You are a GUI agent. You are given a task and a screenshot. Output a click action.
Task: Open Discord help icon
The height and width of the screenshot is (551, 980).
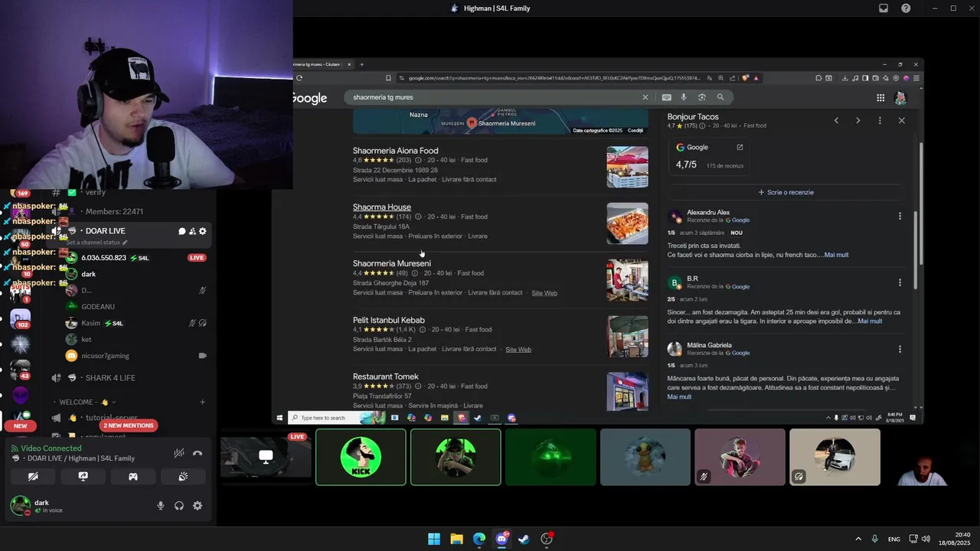pos(906,8)
